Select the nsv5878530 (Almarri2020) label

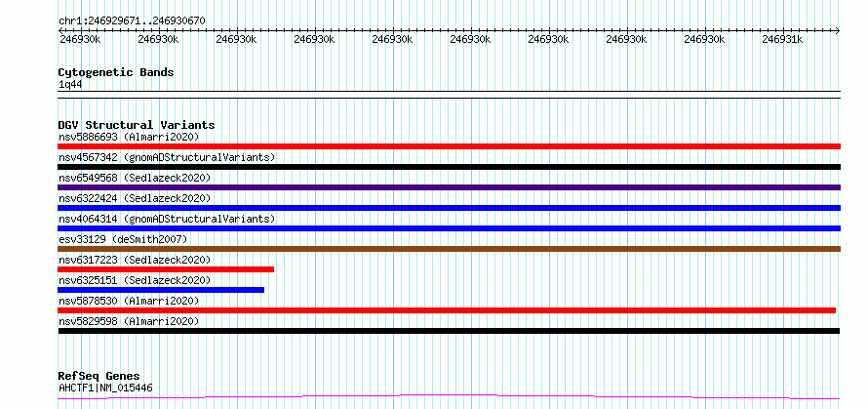(129, 301)
